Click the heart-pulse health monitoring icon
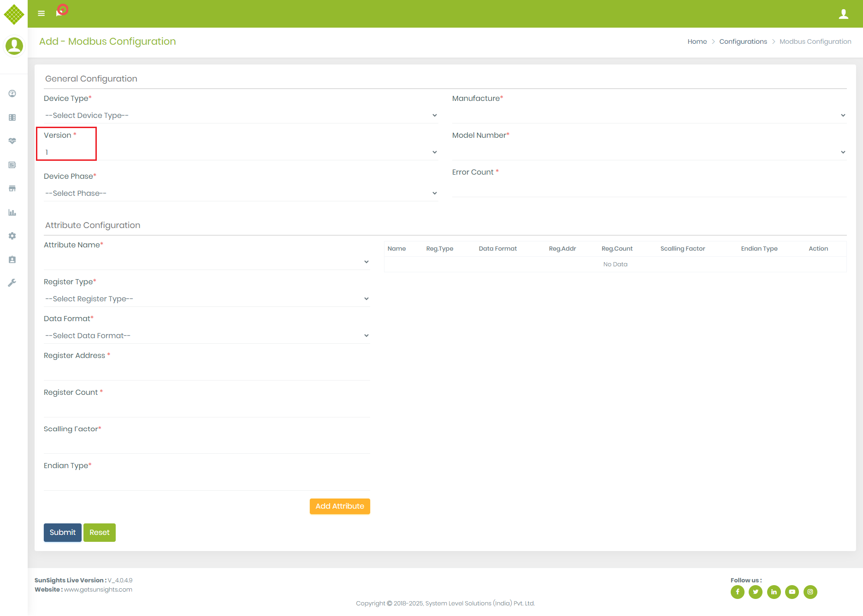 12,141
